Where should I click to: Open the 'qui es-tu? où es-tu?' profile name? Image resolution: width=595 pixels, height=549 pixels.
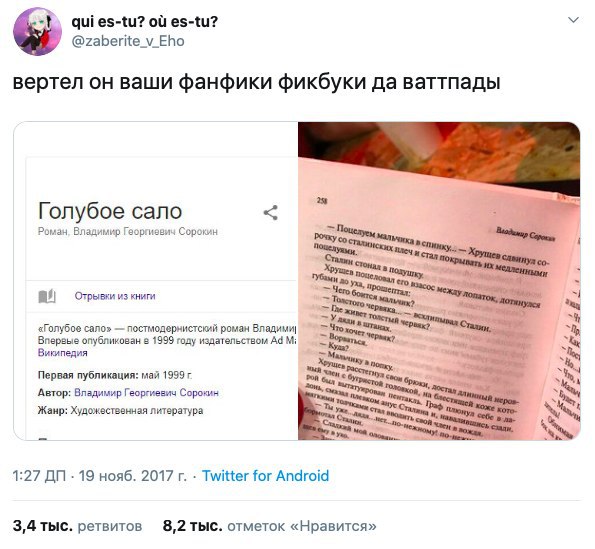[145, 22]
